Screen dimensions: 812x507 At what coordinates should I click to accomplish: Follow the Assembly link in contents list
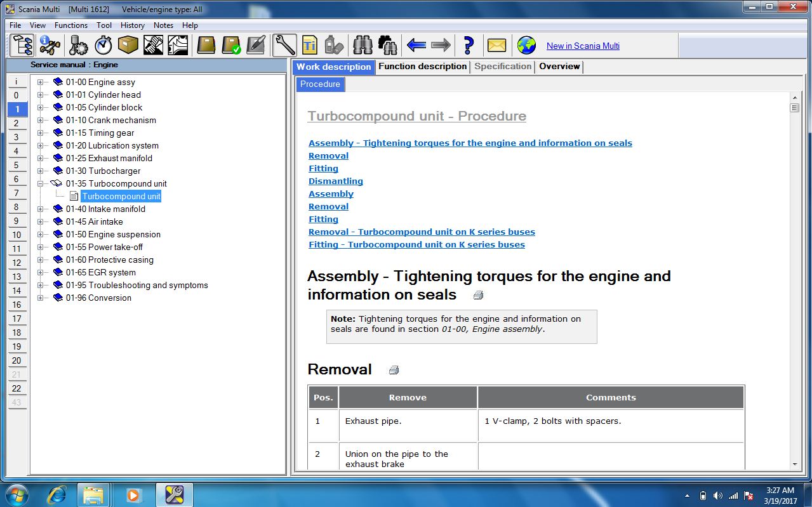pos(331,194)
